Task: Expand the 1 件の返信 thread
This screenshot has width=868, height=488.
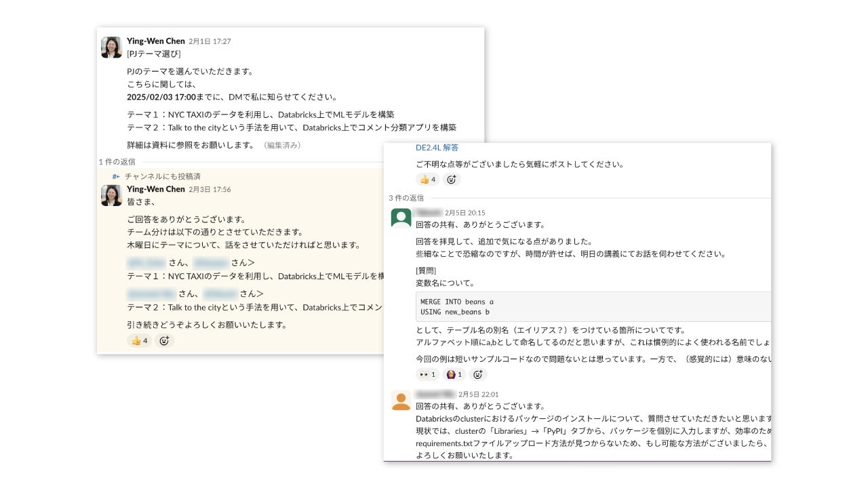Action: coord(117,162)
